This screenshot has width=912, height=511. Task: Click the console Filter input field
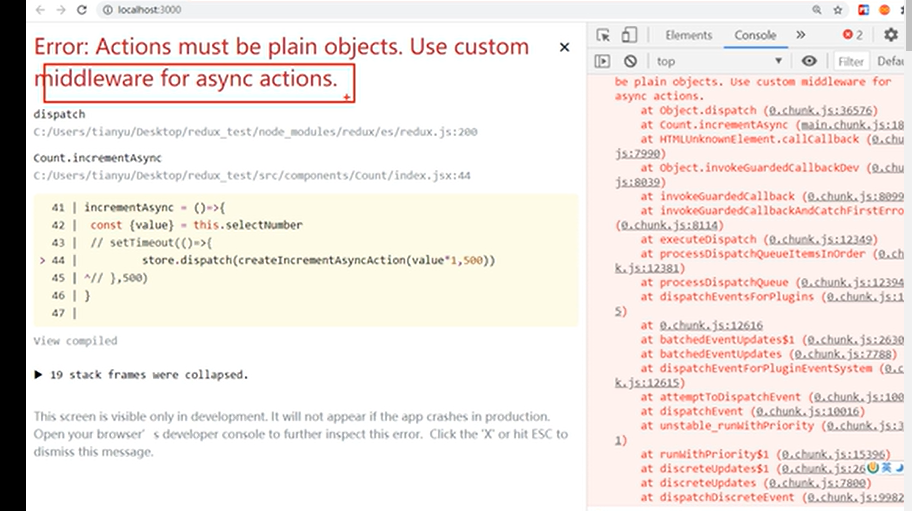[851, 61]
